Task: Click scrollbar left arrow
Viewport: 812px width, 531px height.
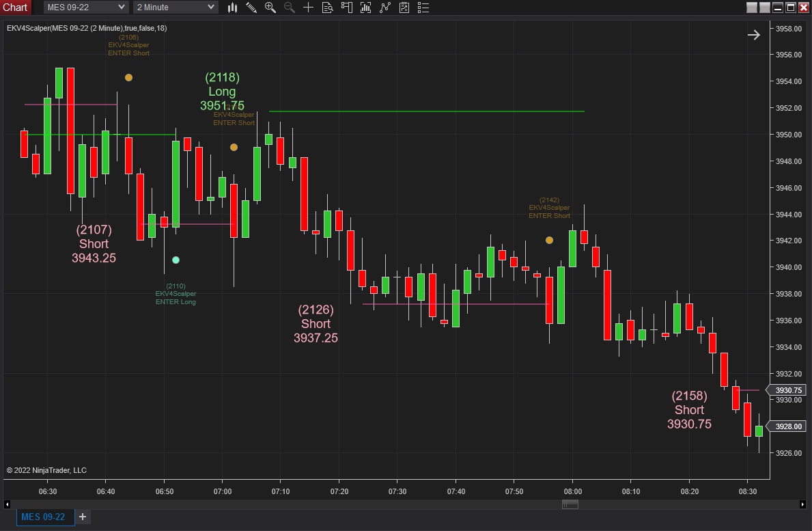Action: [7, 504]
